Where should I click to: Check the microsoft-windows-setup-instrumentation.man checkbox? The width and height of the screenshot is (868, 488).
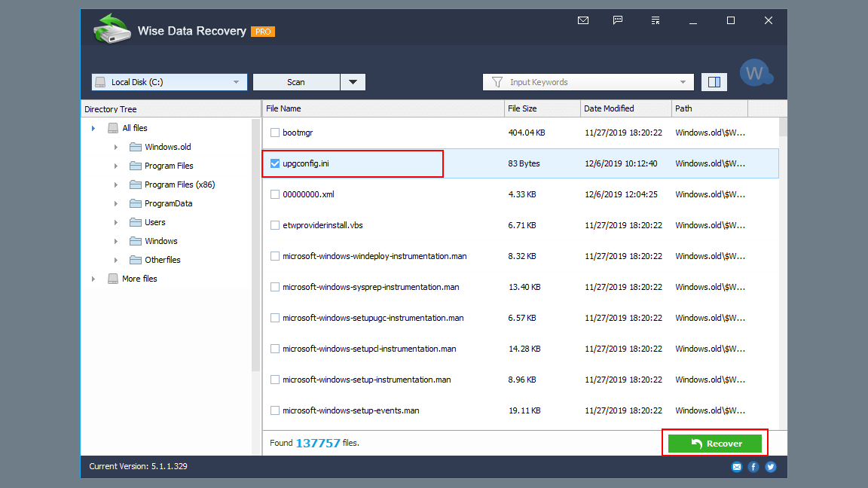pyautogui.click(x=274, y=380)
